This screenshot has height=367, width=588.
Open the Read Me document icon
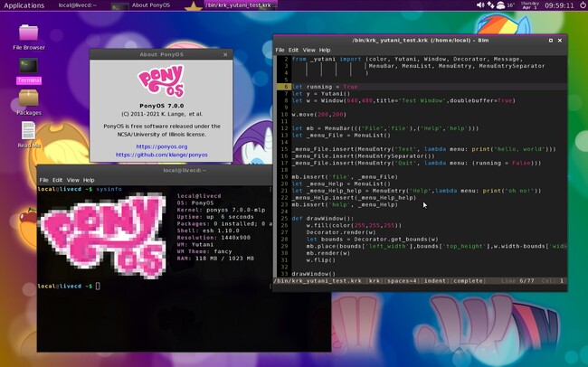pos(28,132)
